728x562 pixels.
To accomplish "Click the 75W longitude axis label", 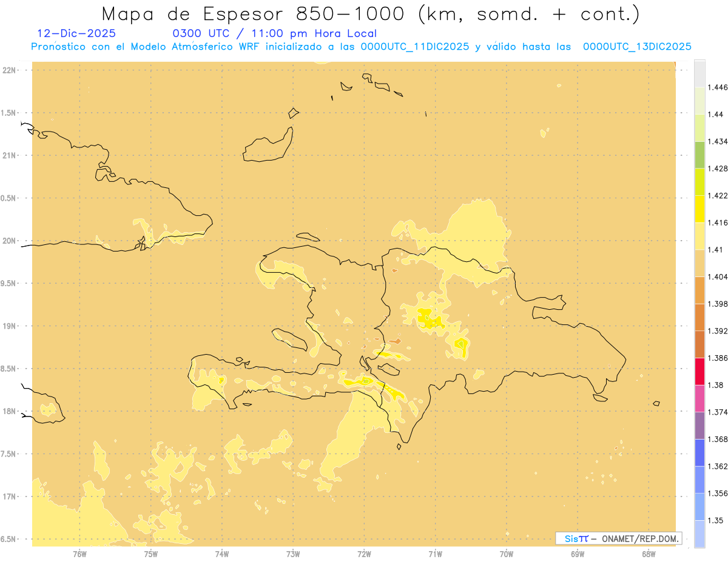I will pyautogui.click(x=151, y=554).
